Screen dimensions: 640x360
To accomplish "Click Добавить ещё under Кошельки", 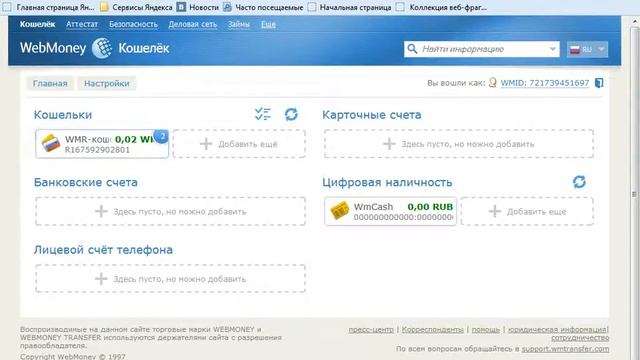I will tap(239, 144).
